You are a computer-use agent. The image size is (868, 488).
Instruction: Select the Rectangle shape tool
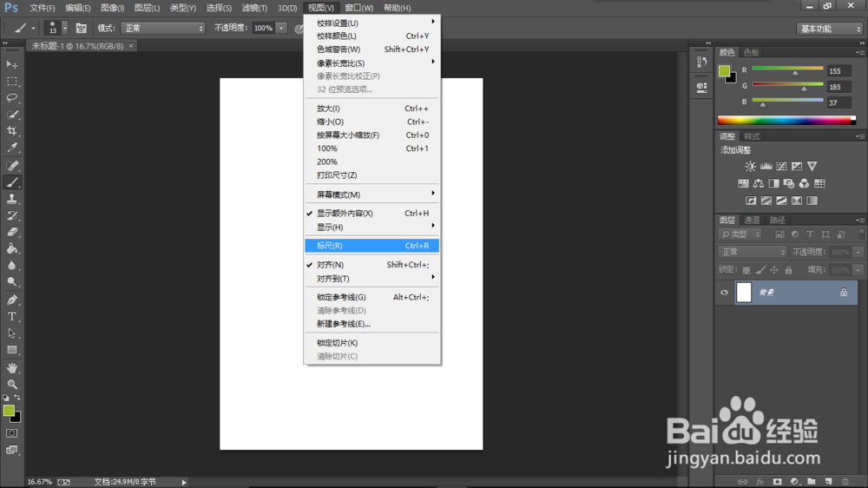coord(11,350)
